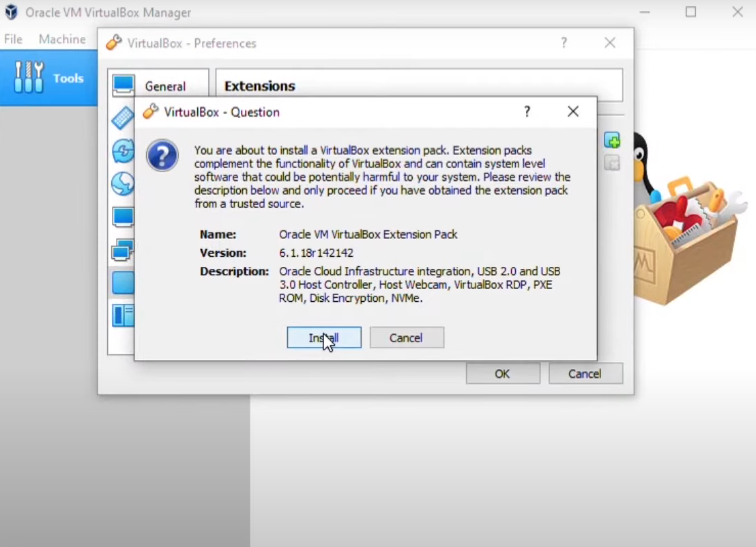Select Tools in the Manager sidebar

coord(48,78)
